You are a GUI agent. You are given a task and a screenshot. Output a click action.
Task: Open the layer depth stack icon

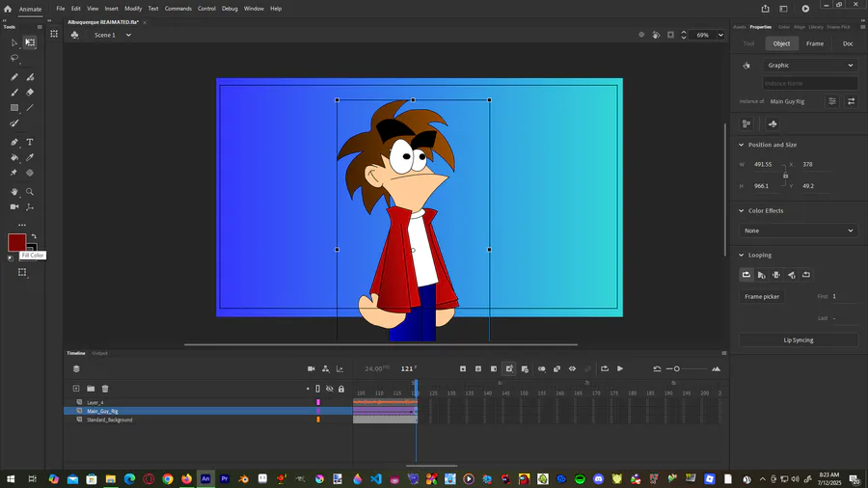click(76, 369)
